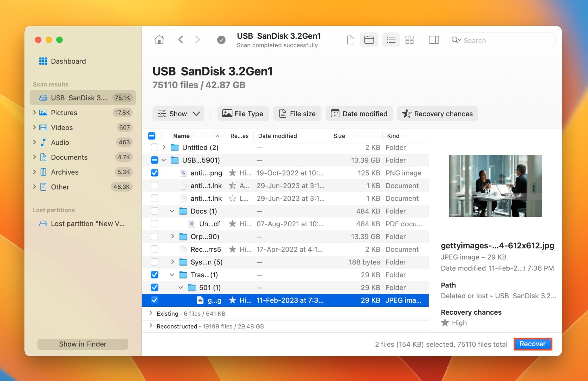Check the Docs folder checkbox

coord(154,211)
